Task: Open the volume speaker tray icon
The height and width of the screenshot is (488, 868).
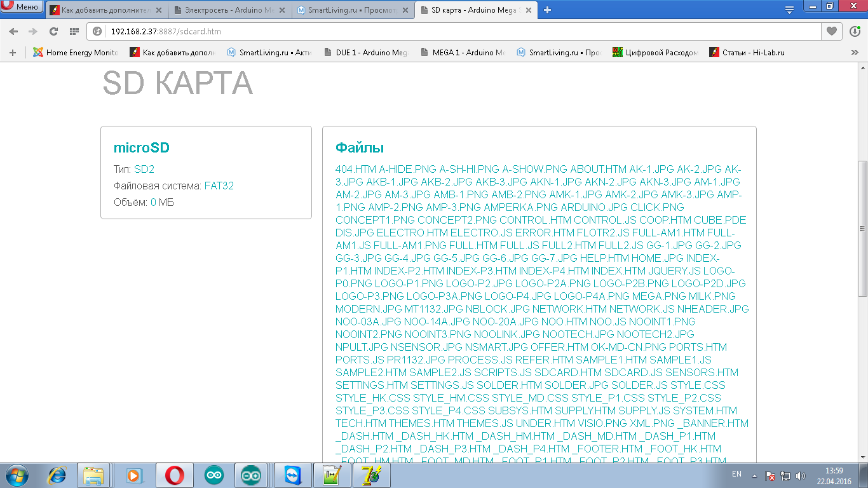Action: tap(801, 475)
